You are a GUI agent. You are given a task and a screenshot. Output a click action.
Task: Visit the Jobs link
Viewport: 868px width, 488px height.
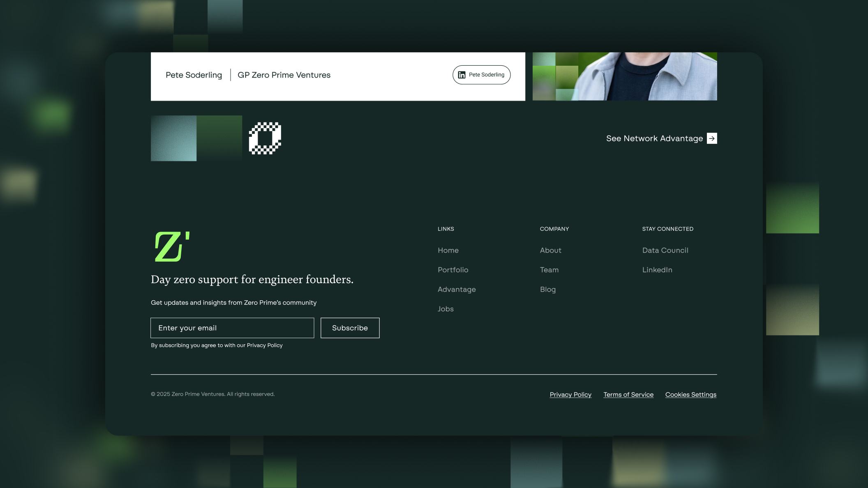click(x=446, y=309)
